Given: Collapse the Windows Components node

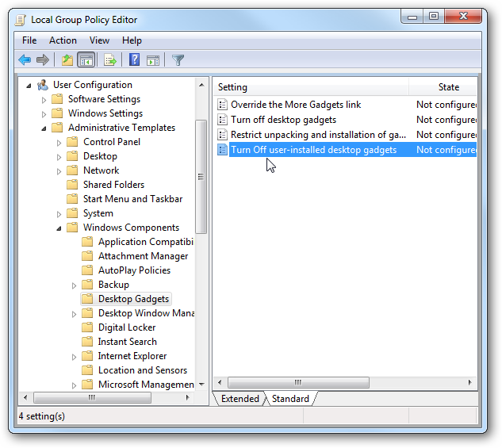Looking at the screenshot, I should [59, 228].
